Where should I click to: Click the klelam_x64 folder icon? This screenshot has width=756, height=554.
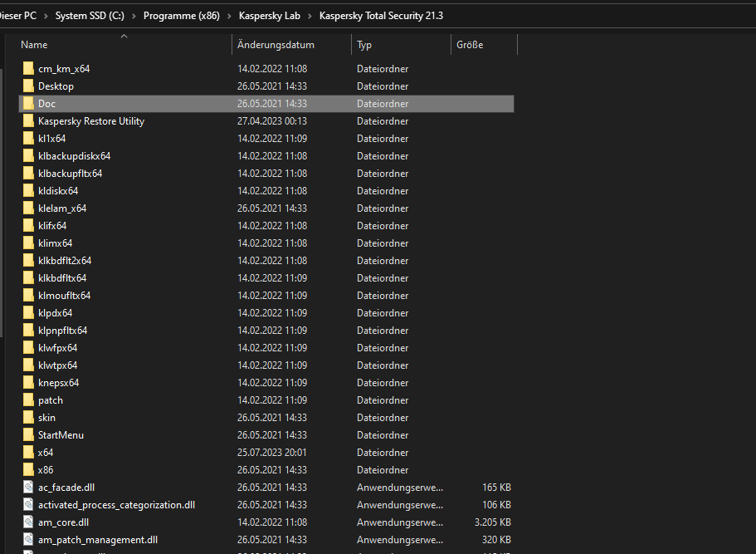pyautogui.click(x=28, y=208)
